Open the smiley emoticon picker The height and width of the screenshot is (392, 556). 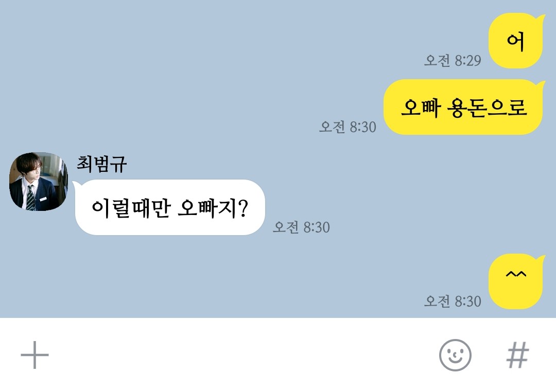455,355
